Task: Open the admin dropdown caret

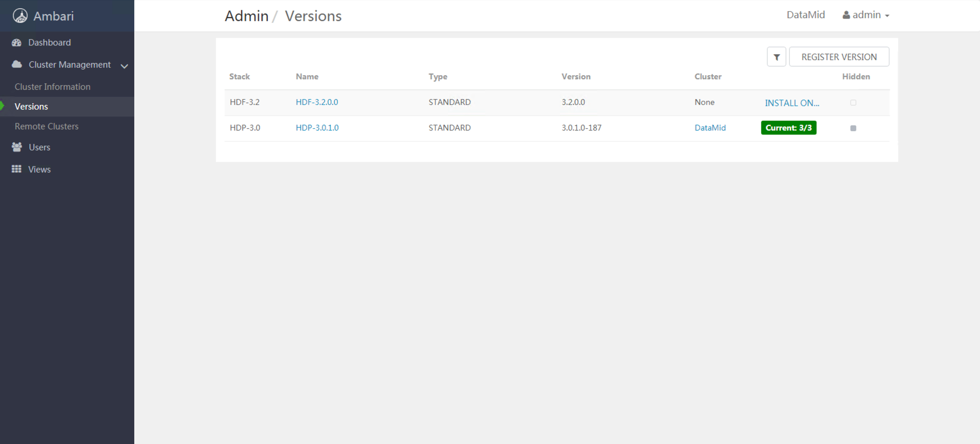Action: click(x=887, y=16)
